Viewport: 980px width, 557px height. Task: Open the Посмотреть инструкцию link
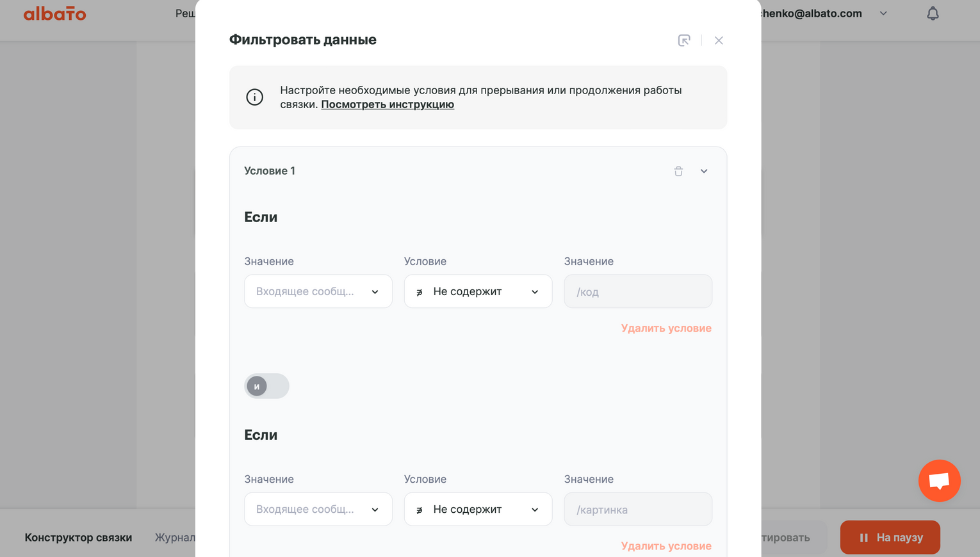388,104
